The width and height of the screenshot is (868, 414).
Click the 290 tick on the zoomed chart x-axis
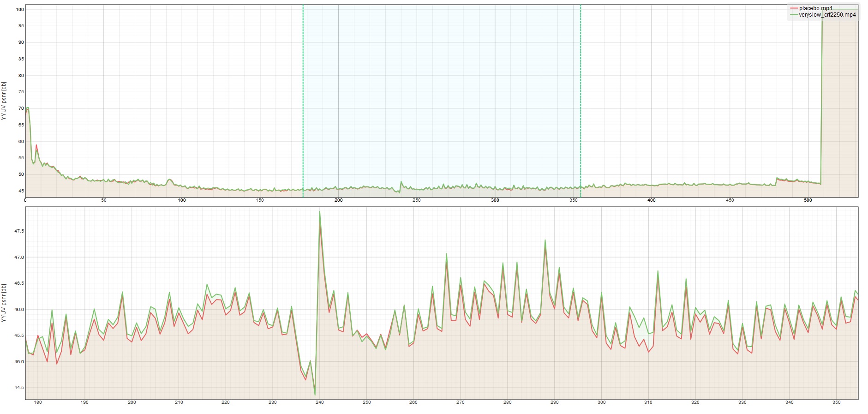point(555,402)
